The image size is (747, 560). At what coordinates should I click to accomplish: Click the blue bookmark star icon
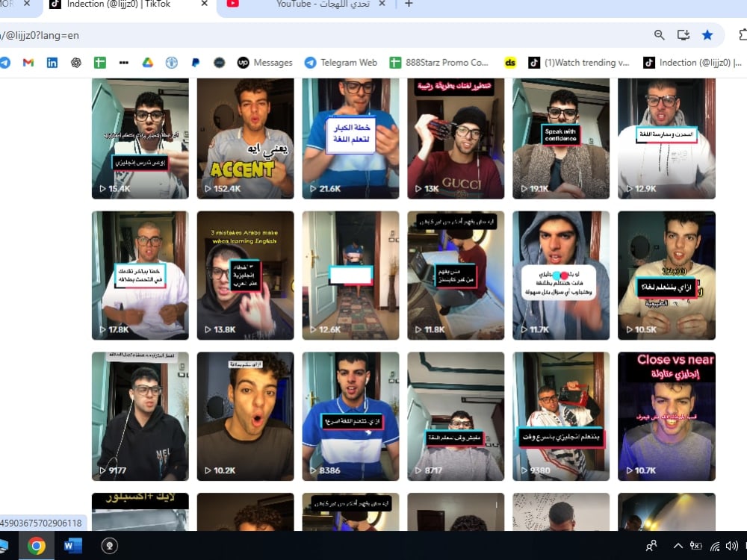[x=707, y=35]
